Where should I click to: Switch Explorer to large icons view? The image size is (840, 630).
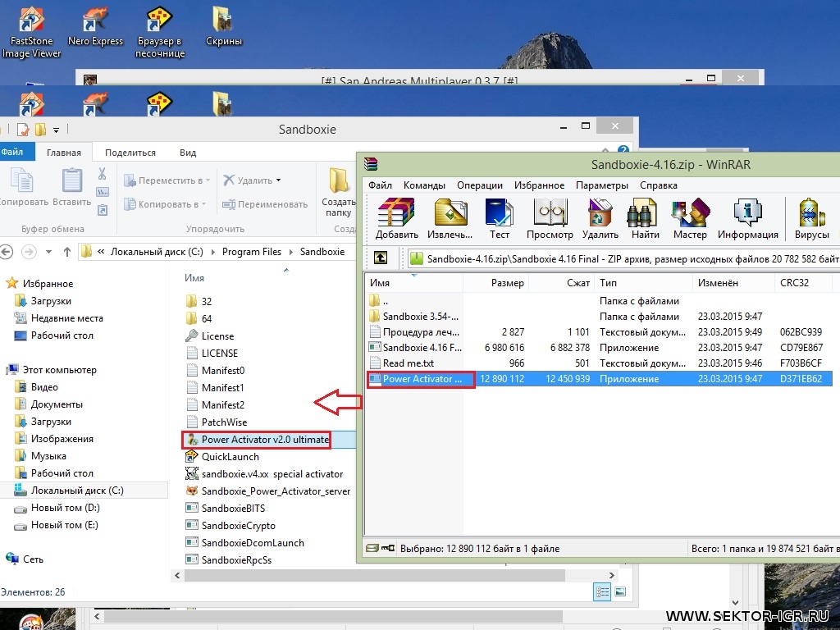tap(620, 592)
